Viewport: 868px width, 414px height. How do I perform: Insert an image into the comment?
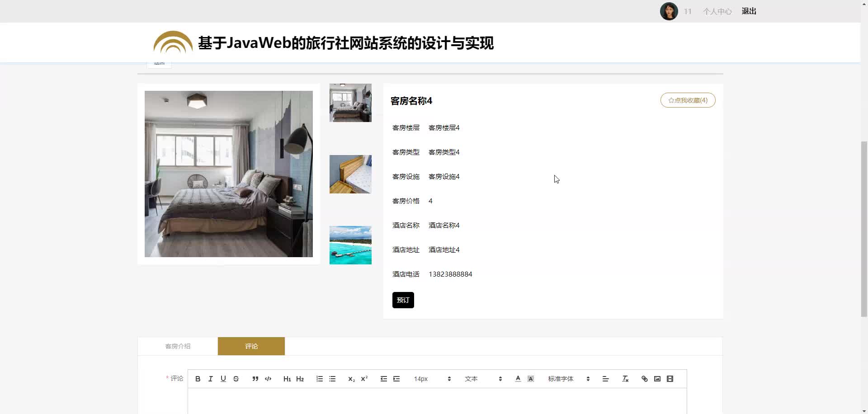pyautogui.click(x=657, y=379)
